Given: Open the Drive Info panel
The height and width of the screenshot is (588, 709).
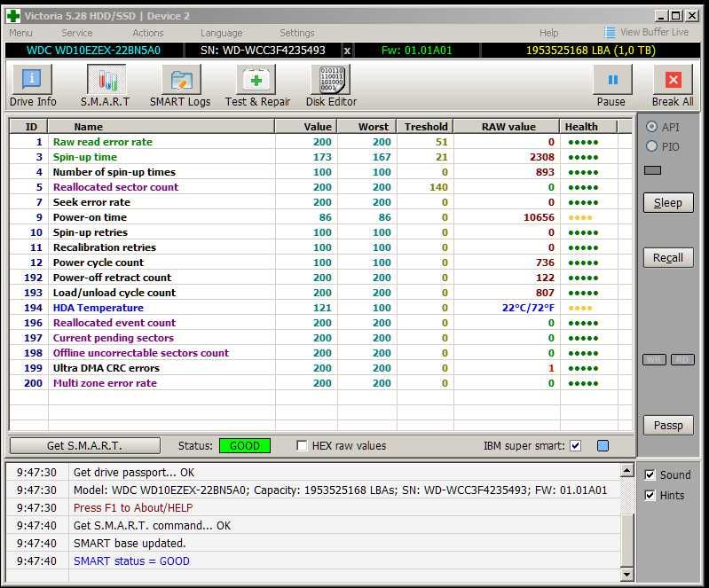Looking at the screenshot, I should pos(32,86).
